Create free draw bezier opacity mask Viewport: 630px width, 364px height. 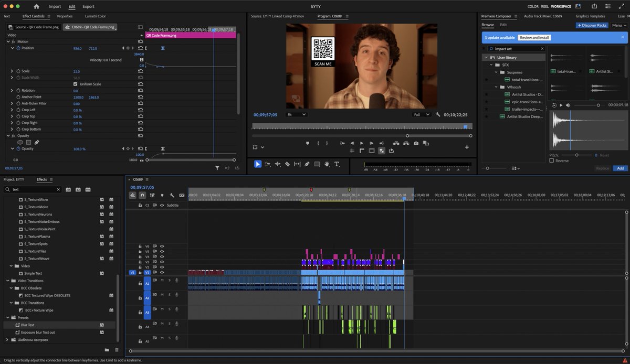[x=37, y=142]
